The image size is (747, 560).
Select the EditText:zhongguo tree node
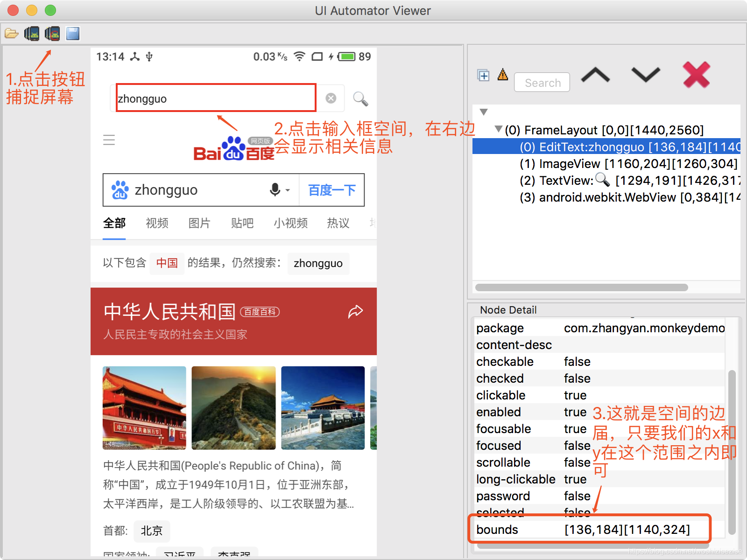click(x=606, y=147)
